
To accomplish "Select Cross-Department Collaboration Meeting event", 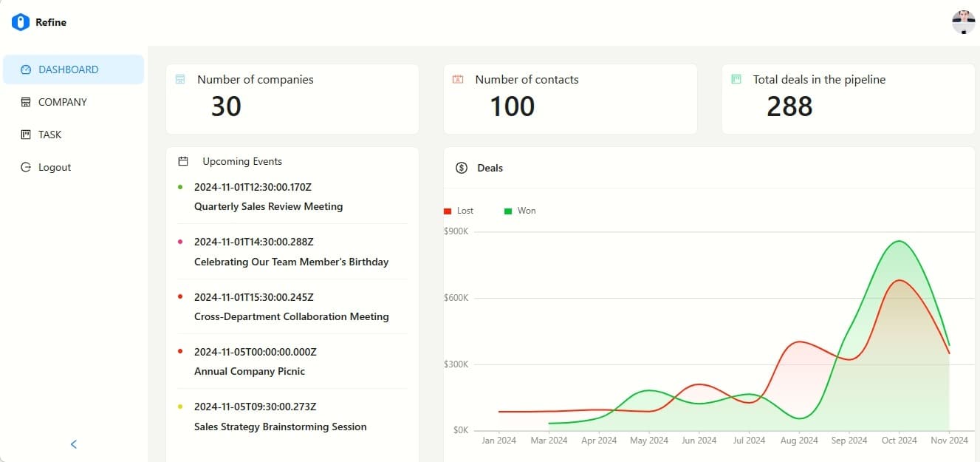I will (x=292, y=316).
